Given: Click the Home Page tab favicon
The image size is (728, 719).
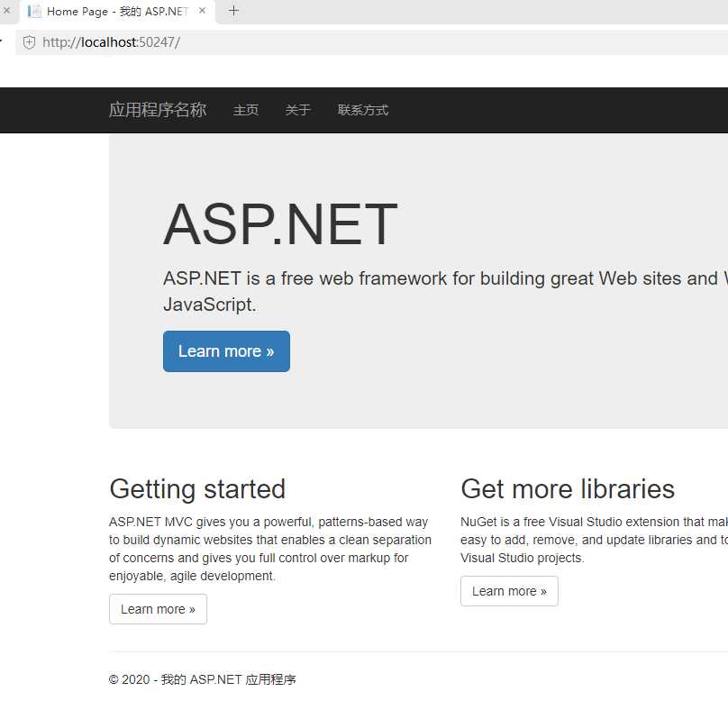Looking at the screenshot, I should click(34, 11).
